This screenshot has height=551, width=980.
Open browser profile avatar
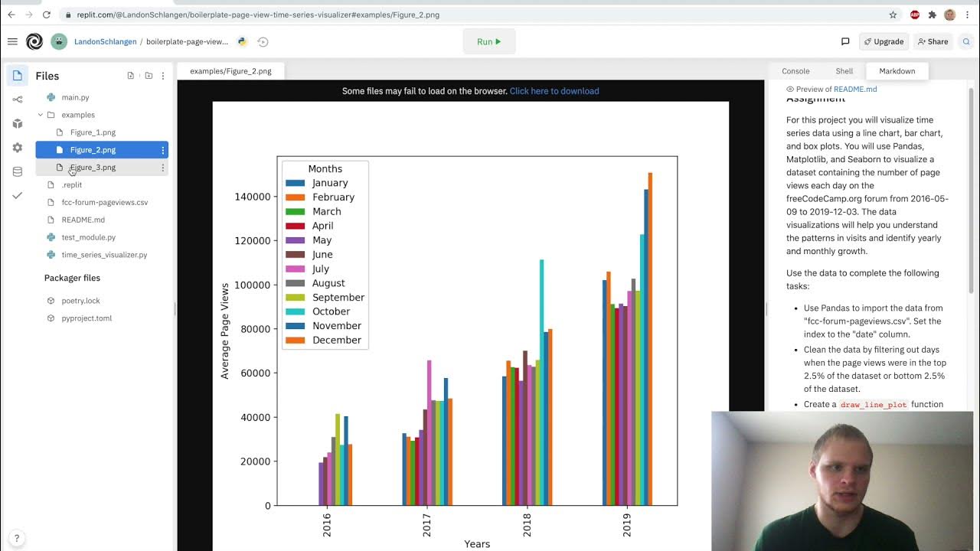[x=950, y=15]
